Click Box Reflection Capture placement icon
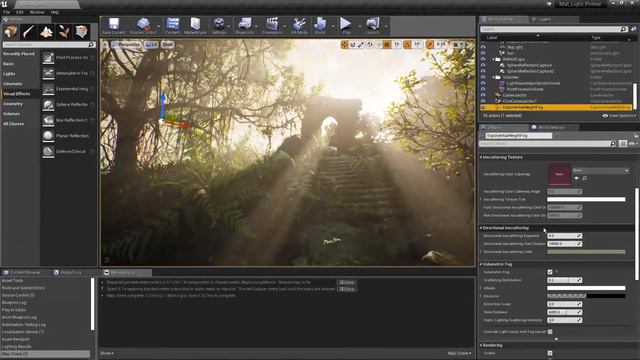The image size is (640, 360). click(48, 120)
